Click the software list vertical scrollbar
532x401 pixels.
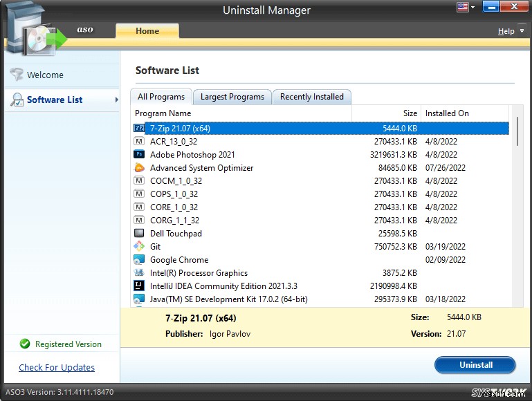tap(517, 206)
